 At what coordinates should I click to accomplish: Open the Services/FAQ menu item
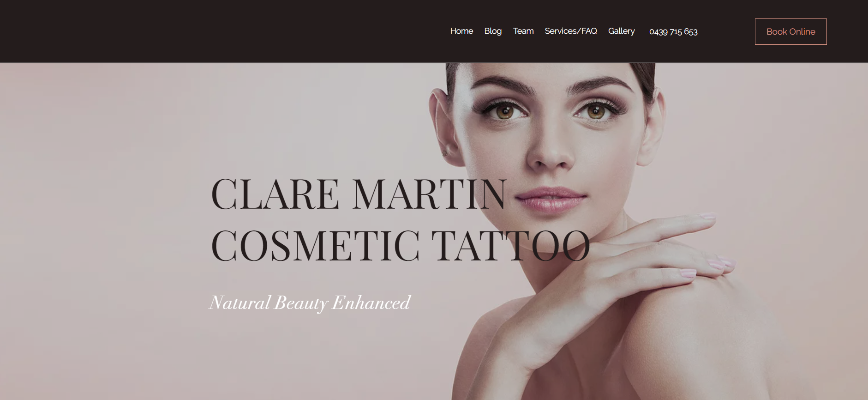(x=571, y=31)
